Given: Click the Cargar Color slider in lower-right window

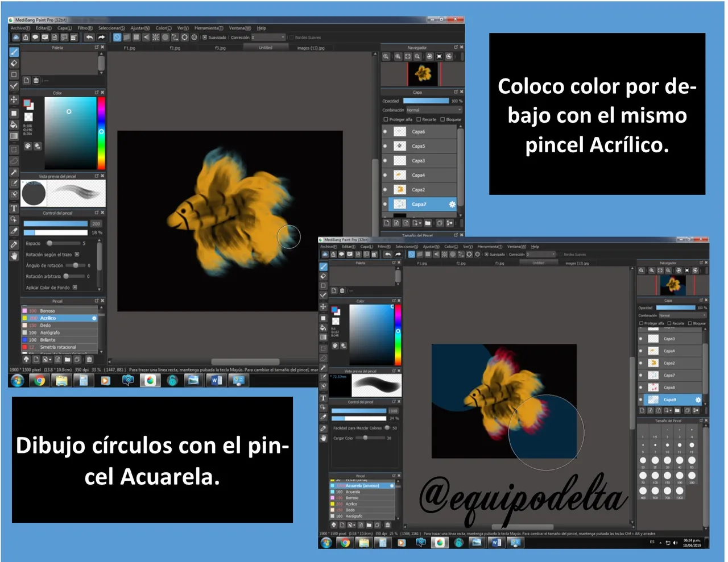Looking at the screenshot, I should click(x=370, y=438).
